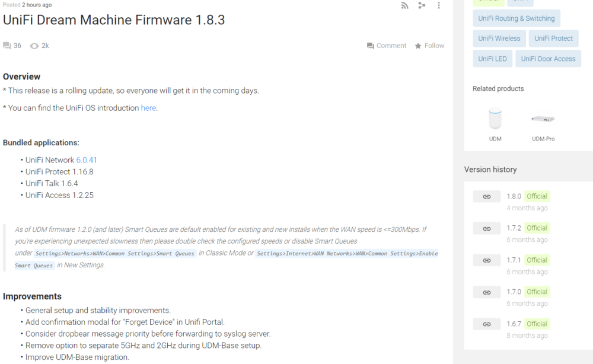Open the UniFi OS introduction 'here' link
Viewport: 593px width, 364px height.
click(x=148, y=107)
